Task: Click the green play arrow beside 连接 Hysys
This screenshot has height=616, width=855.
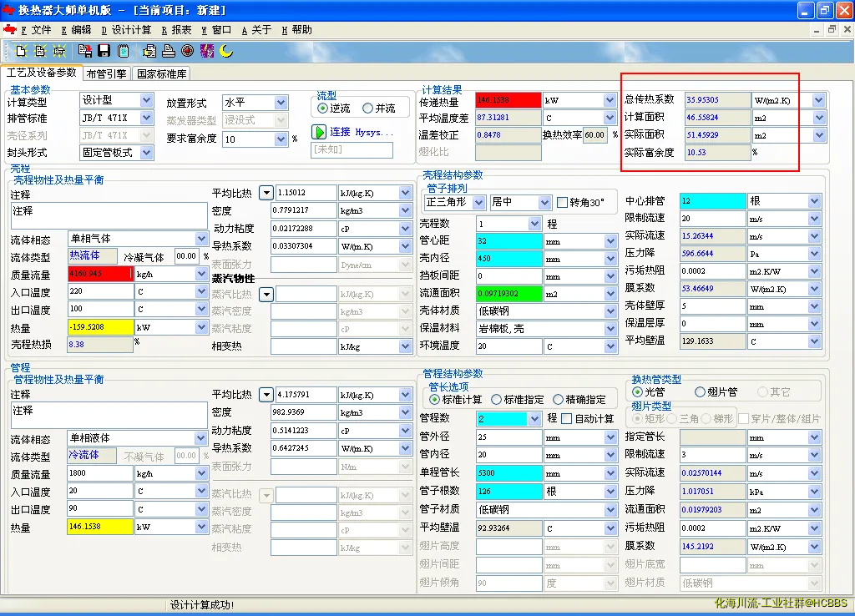Action: click(x=318, y=132)
